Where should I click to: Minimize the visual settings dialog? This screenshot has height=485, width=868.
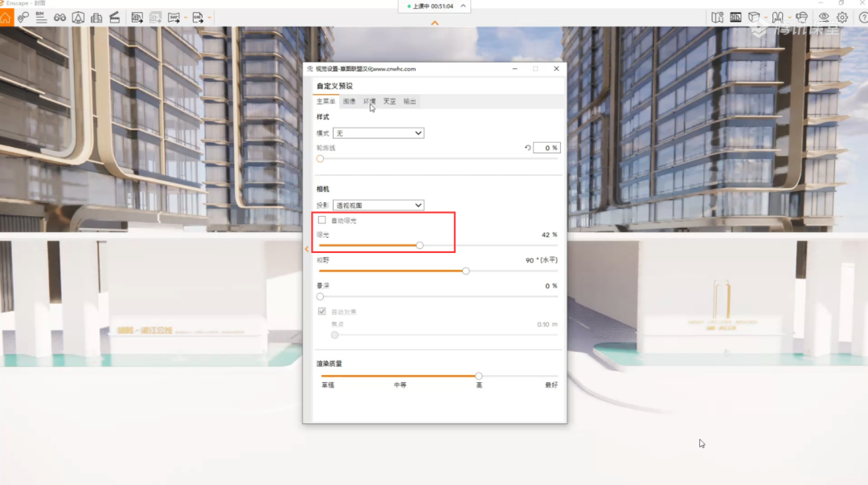click(515, 68)
